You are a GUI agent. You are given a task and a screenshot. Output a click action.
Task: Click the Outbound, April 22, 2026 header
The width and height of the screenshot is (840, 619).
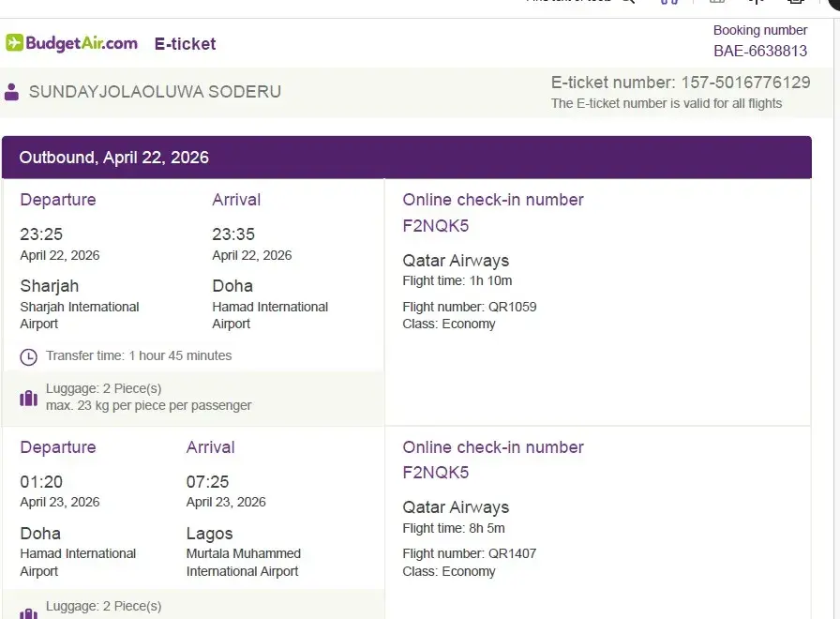(x=114, y=158)
